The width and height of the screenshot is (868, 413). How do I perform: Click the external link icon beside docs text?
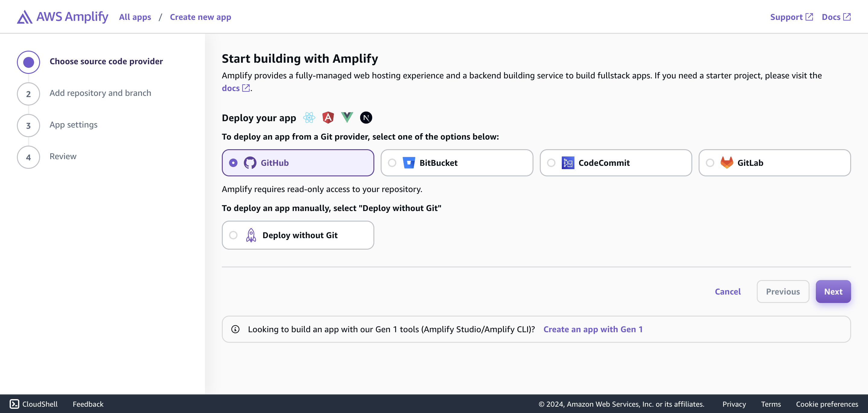pos(246,88)
